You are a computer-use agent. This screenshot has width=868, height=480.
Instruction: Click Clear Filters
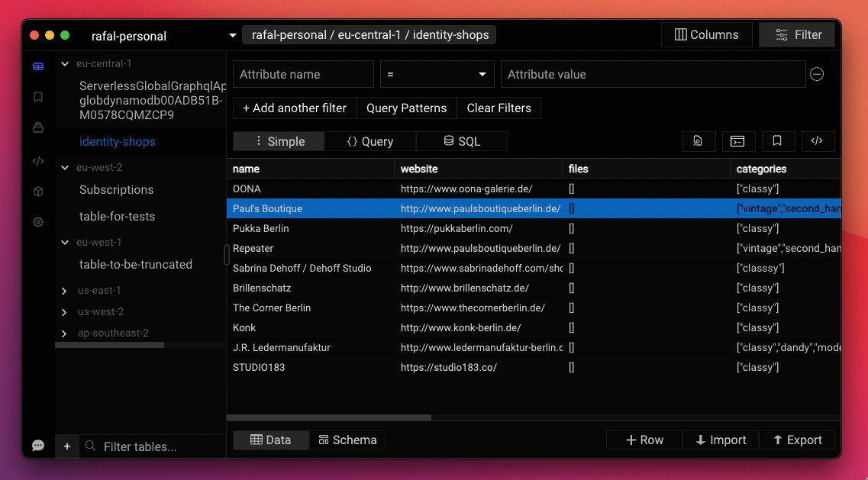pos(499,108)
